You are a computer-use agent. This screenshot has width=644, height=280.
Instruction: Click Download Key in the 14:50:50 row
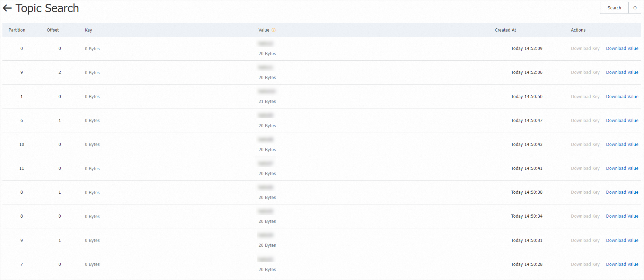point(585,97)
